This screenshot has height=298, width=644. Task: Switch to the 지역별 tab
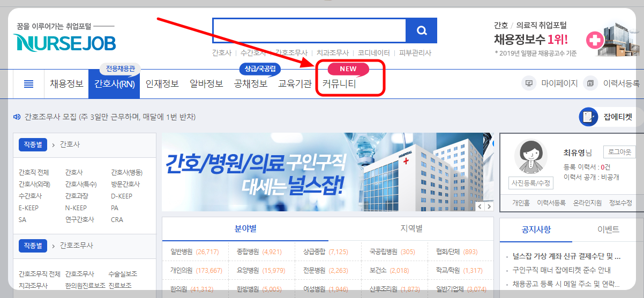[x=411, y=229]
